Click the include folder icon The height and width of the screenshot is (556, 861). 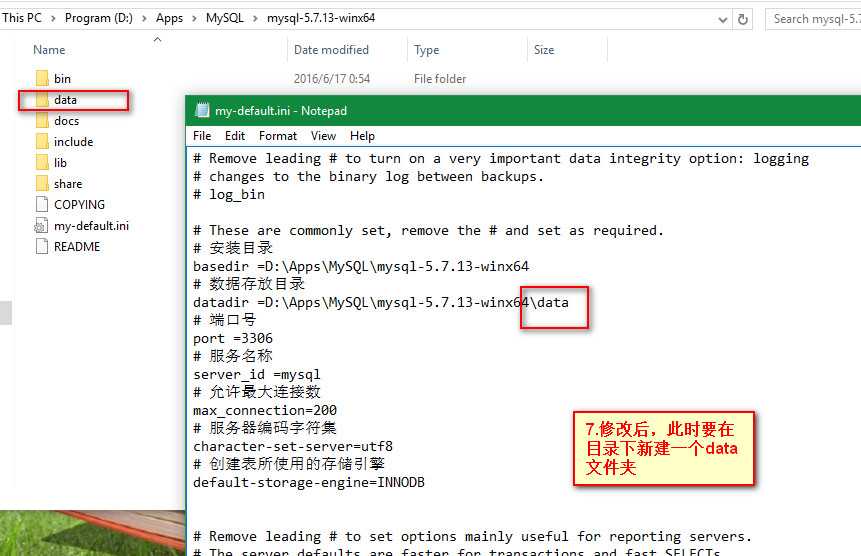(x=42, y=142)
